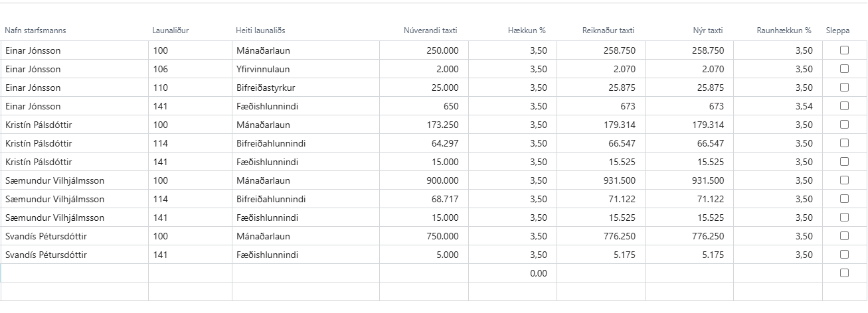The width and height of the screenshot is (868, 313).
Task: Click the Raunhækkun % column header
Action: 784,31
